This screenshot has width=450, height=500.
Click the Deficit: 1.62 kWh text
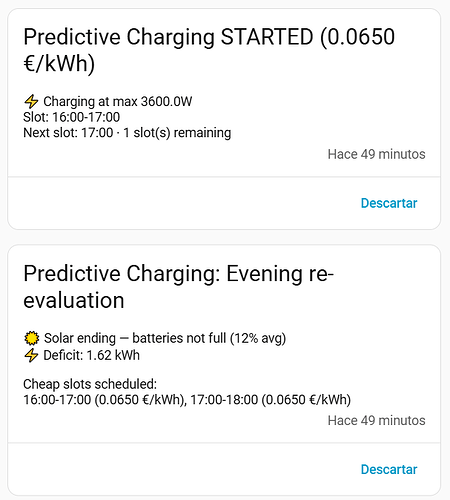click(x=92, y=355)
